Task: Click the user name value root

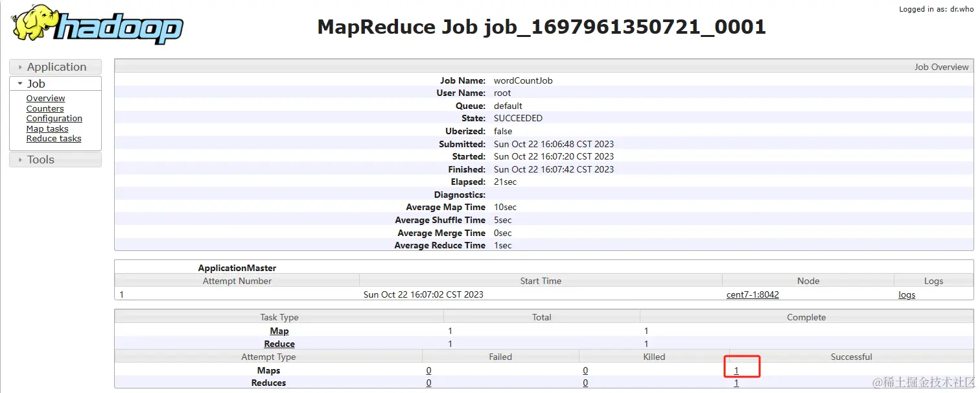Action: point(502,93)
